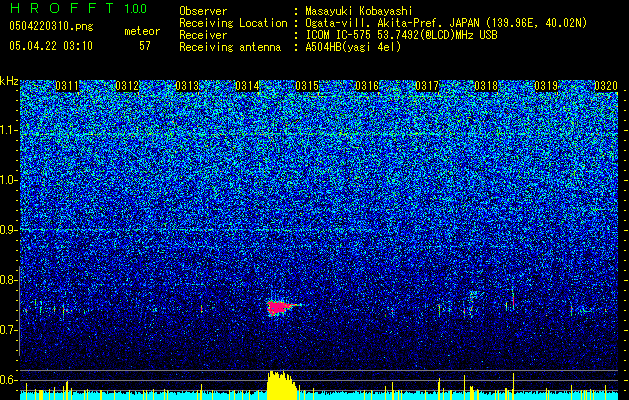The image size is (629, 400).
Task: Click the ICOM IC-575 receiver text
Action: point(401,35)
